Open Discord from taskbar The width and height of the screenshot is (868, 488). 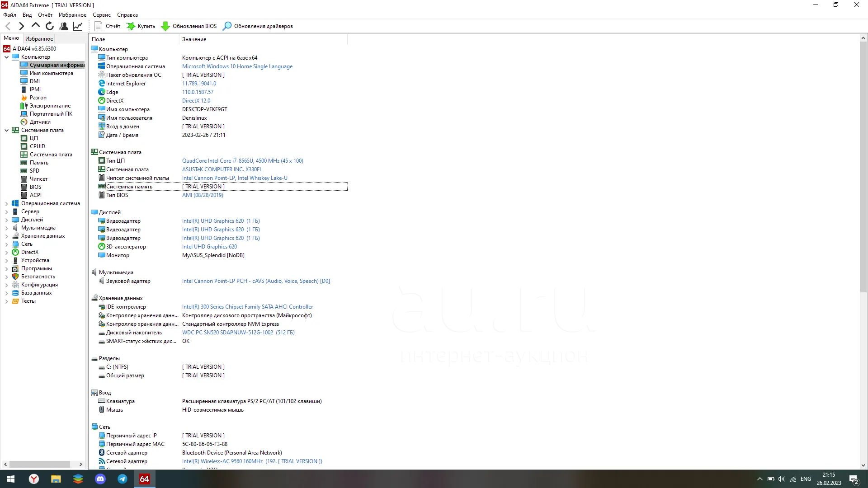pyautogui.click(x=100, y=479)
